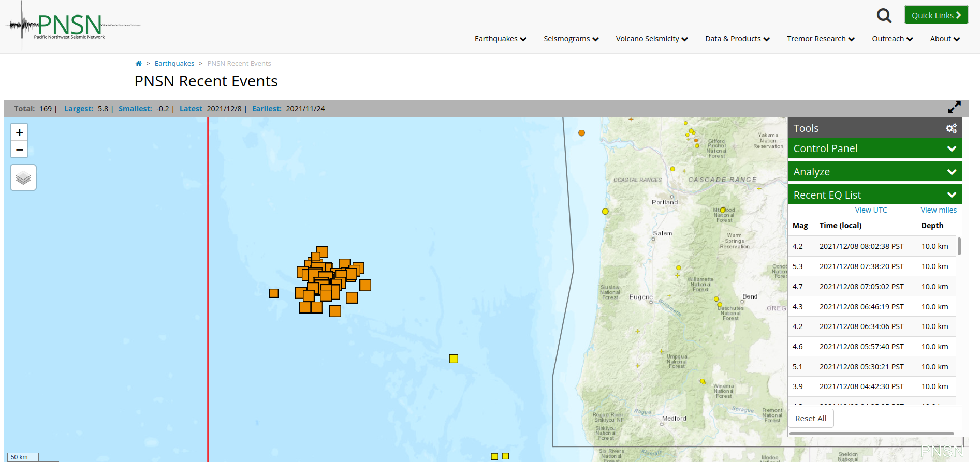
Task: Select the isolated orange square west of cluster
Action: coord(274,293)
